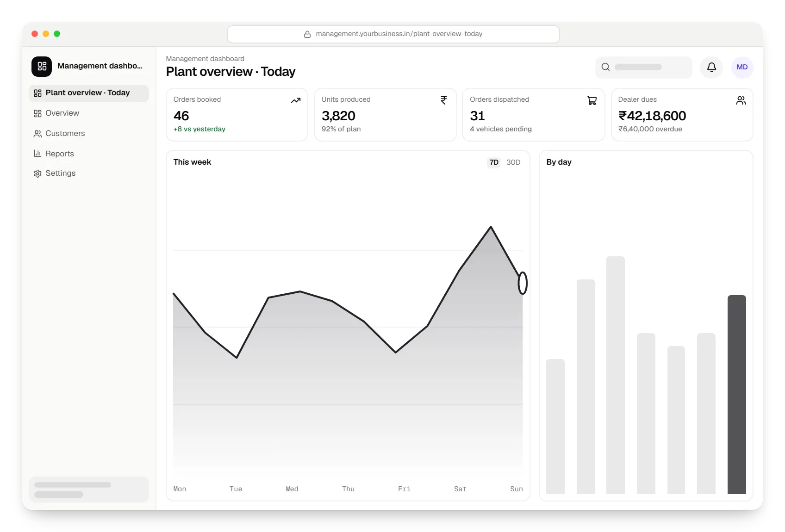Click the Reports bar-chart icon
The image size is (785, 532).
coord(37,154)
